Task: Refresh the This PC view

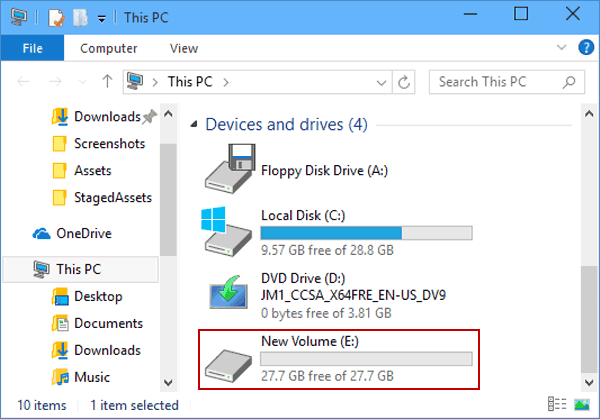Action: (x=404, y=82)
